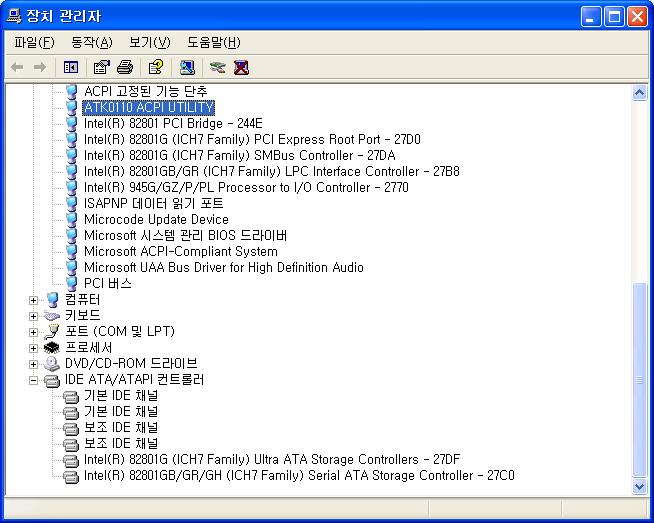Expand the 키보드 node
654x523 pixels.
click(x=33, y=316)
